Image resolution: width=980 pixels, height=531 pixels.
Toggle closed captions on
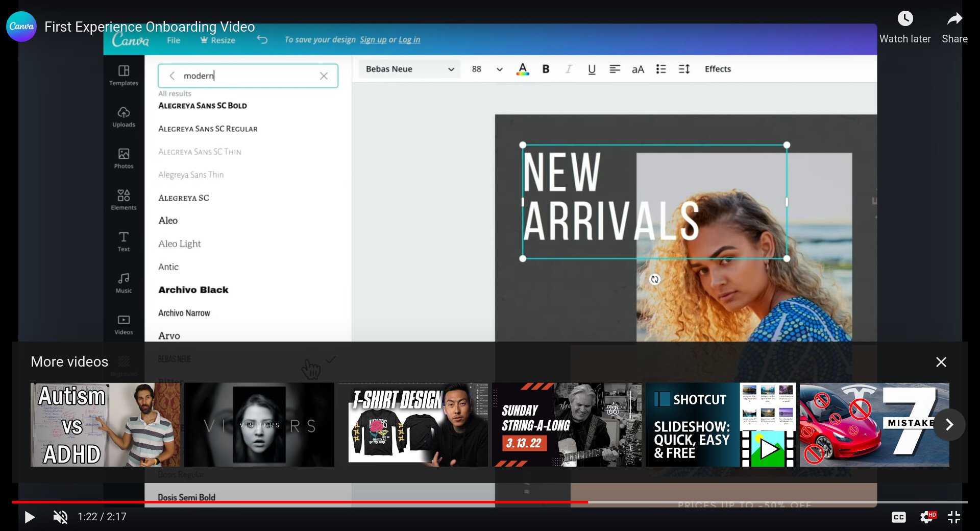coord(898,517)
